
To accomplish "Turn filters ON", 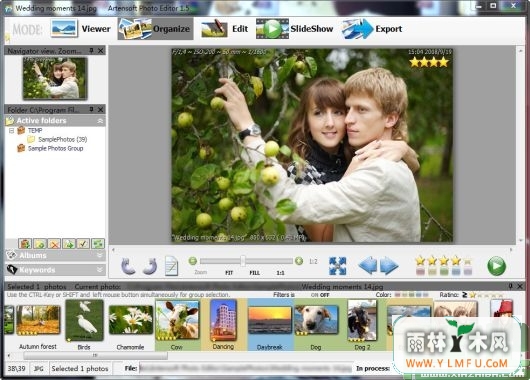I will (x=314, y=295).
